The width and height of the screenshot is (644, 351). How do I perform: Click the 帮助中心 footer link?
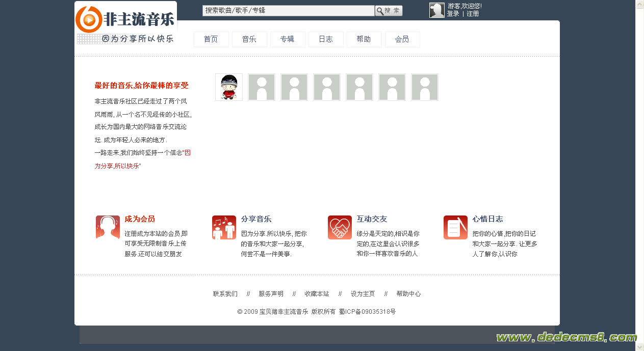(408, 294)
